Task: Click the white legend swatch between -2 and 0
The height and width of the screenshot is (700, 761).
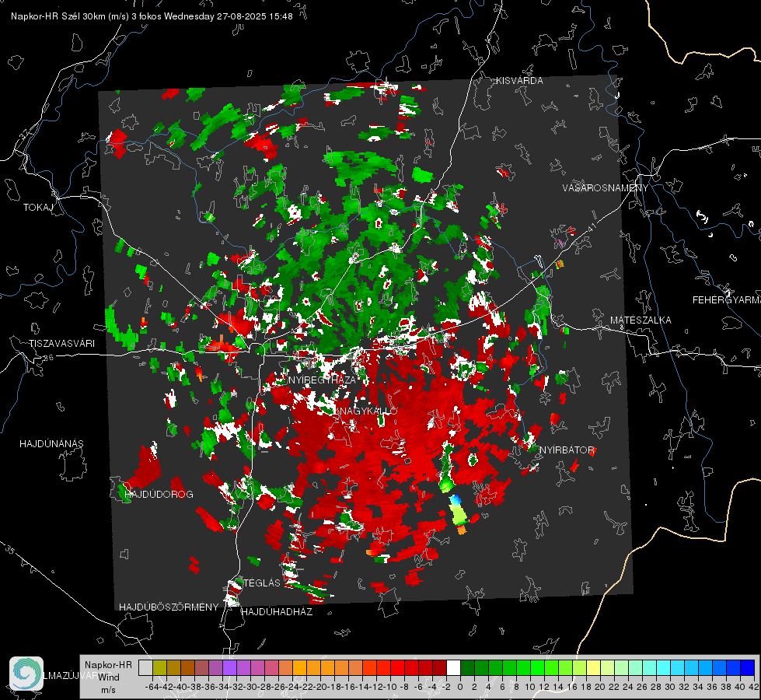Action: (x=453, y=667)
